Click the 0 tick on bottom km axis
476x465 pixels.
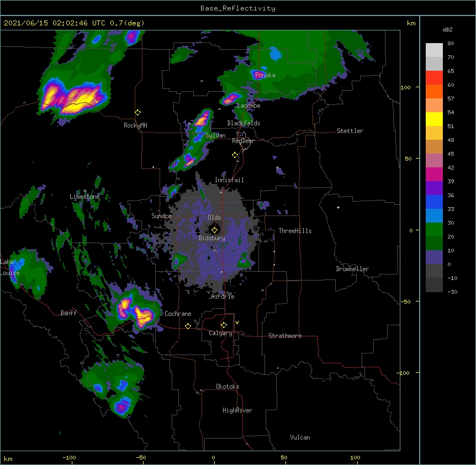(213, 458)
